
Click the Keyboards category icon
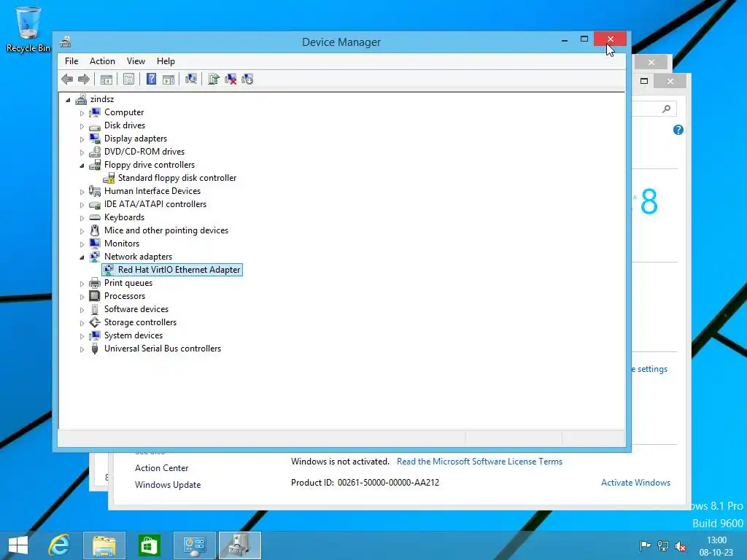[95, 217]
